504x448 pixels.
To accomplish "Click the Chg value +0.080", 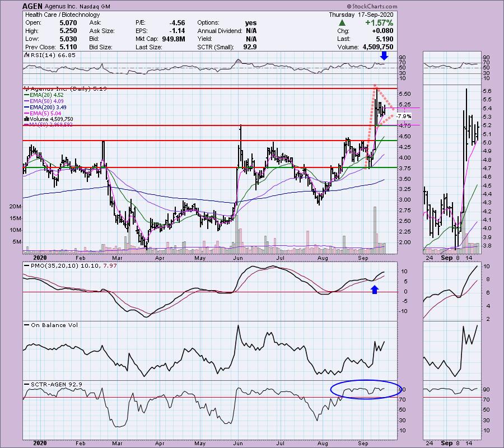I will (x=382, y=31).
